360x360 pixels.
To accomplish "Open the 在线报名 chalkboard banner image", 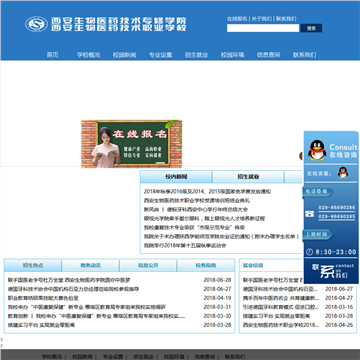I will pos(132,144).
